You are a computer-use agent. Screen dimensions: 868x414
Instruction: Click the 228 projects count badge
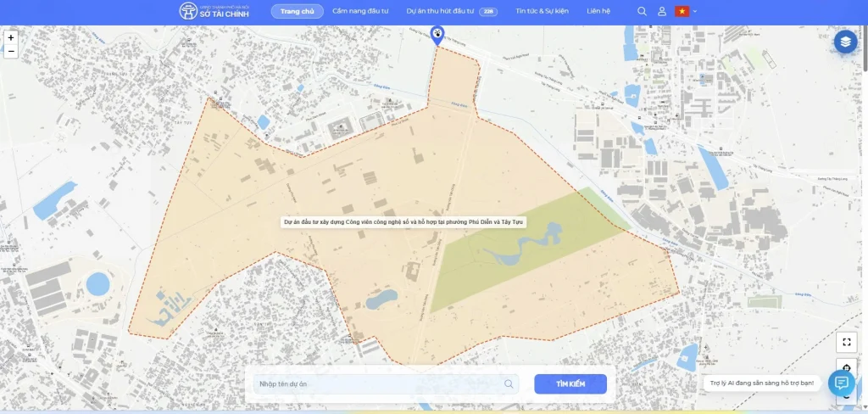pyautogui.click(x=487, y=11)
